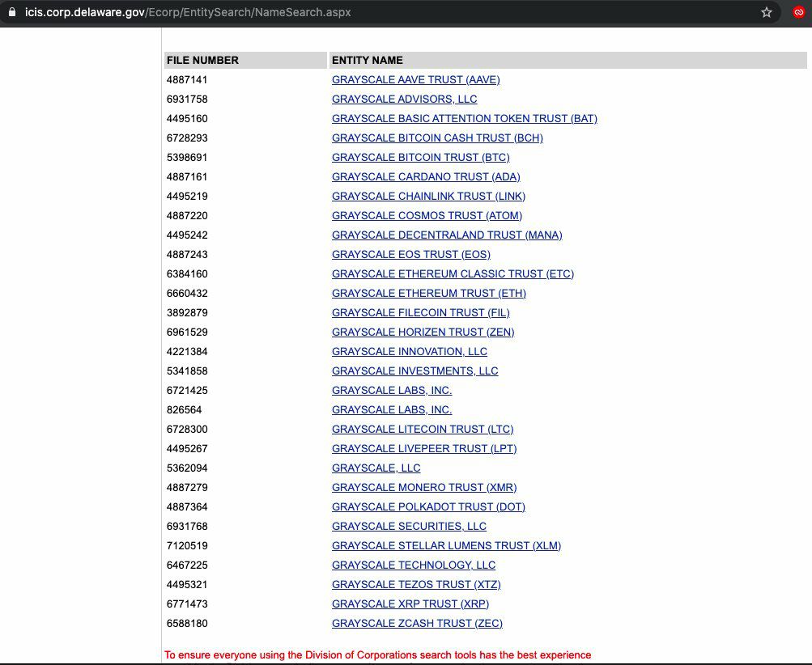Select file number 4887220
This screenshot has width=812, height=665.
pyautogui.click(x=187, y=215)
